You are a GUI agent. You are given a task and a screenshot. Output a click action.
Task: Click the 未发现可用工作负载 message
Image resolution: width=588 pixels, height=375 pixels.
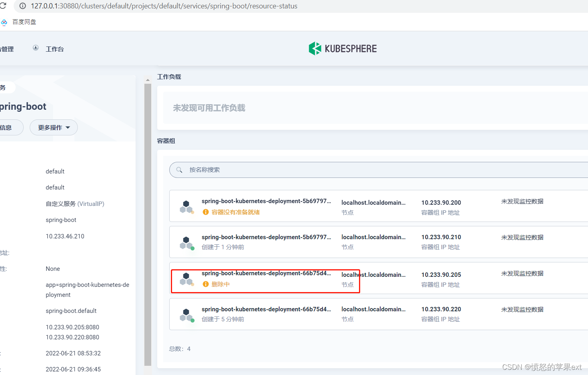[209, 108]
